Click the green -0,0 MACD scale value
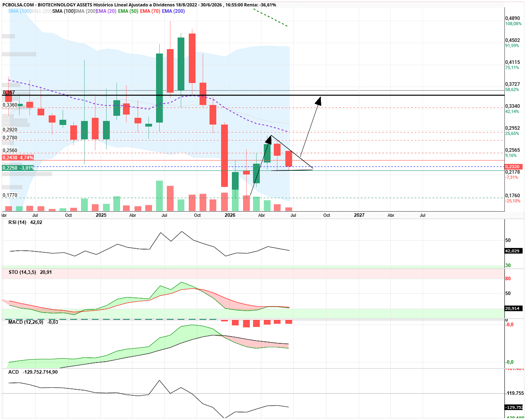This screenshot has height=420, width=526. click(x=510, y=362)
